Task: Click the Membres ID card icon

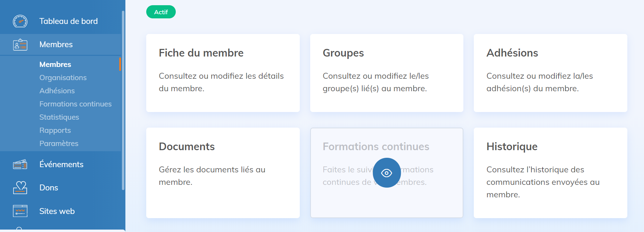Action: click(x=20, y=45)
